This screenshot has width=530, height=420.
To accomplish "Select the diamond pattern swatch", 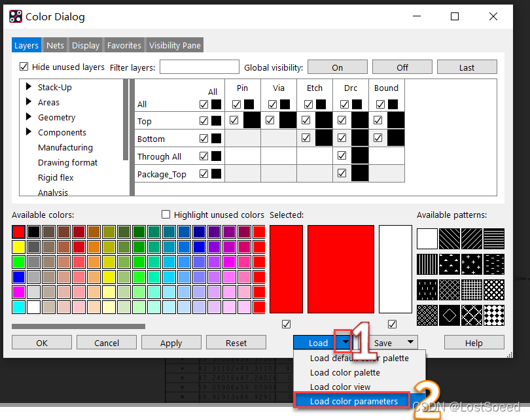I will [x=450, y=315].
